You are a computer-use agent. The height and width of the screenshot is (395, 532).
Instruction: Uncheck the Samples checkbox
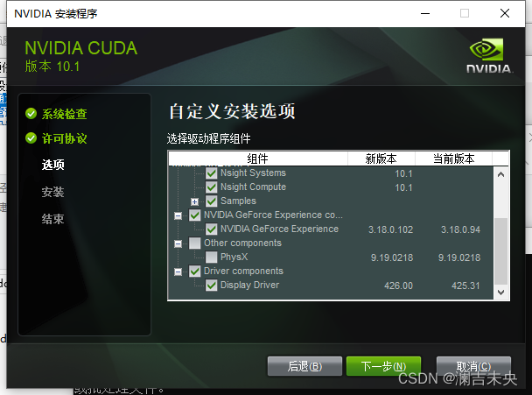click(x=212, y=201)
